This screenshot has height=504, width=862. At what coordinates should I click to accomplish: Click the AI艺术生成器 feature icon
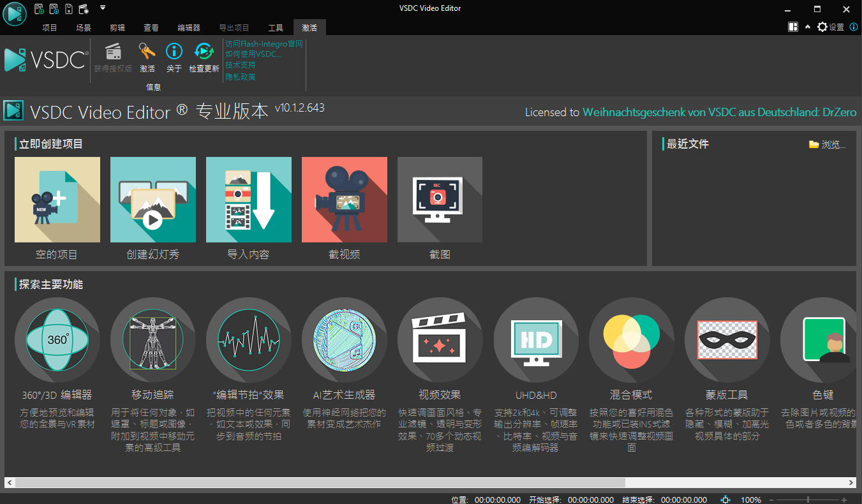[345, 340]
